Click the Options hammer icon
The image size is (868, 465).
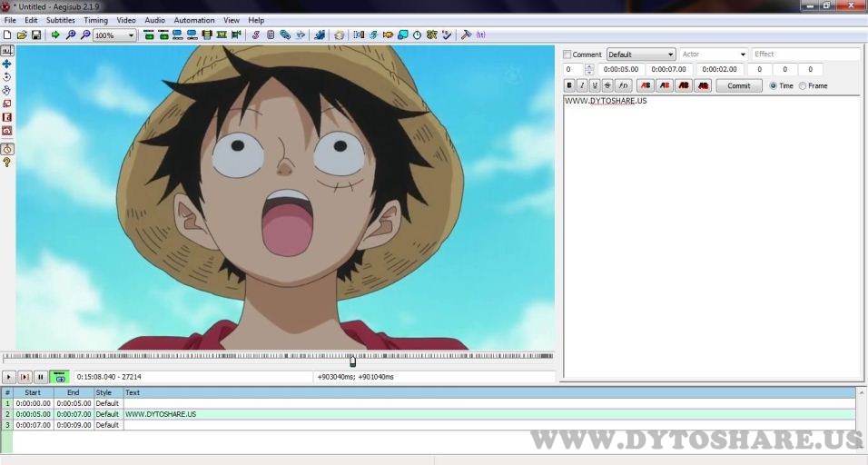pos(466,35)
